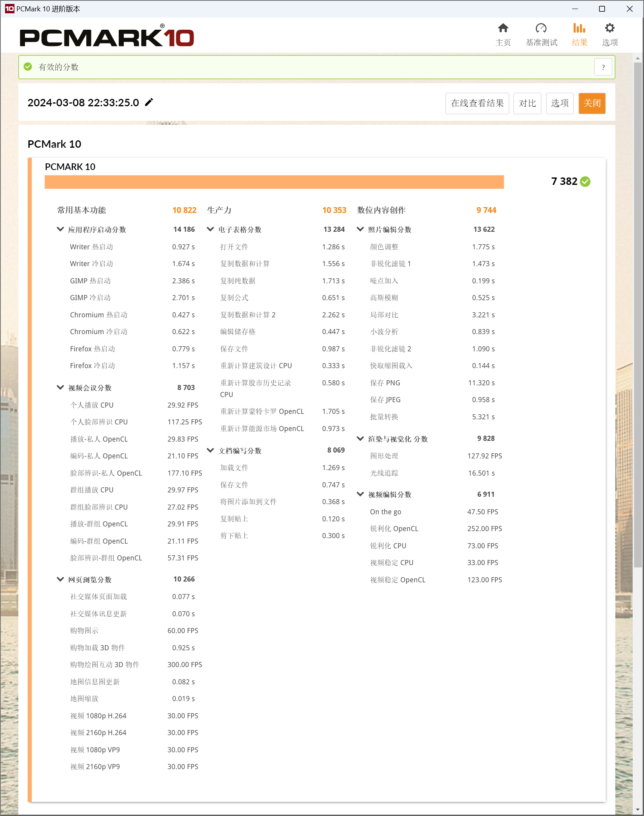Click the On the go row
The image size is (644, 816).
coord(434,512)
